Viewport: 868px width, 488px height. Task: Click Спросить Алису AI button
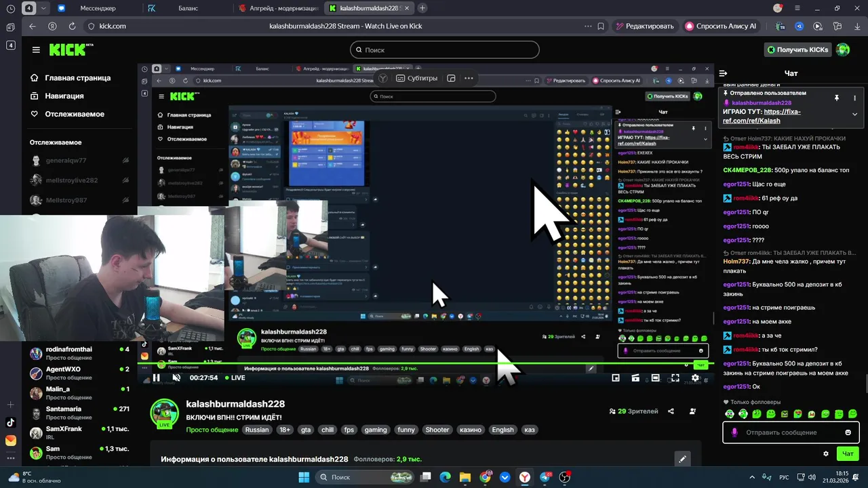pyautogui.click(x=720, y=26)
